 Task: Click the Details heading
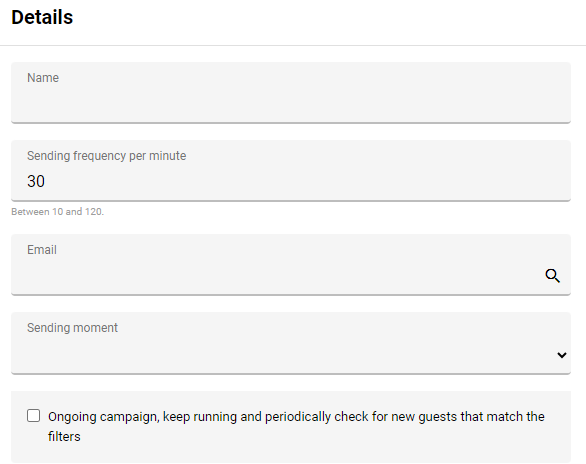click(42, 17)
